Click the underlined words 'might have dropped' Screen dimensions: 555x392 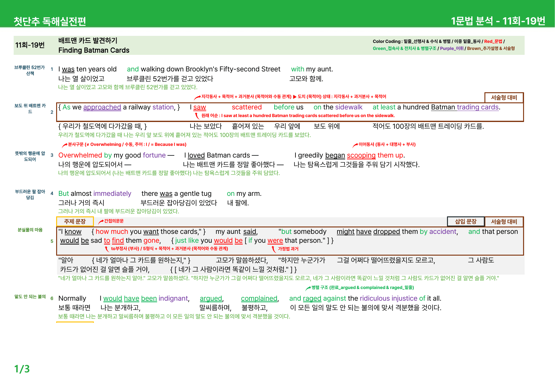368,232
